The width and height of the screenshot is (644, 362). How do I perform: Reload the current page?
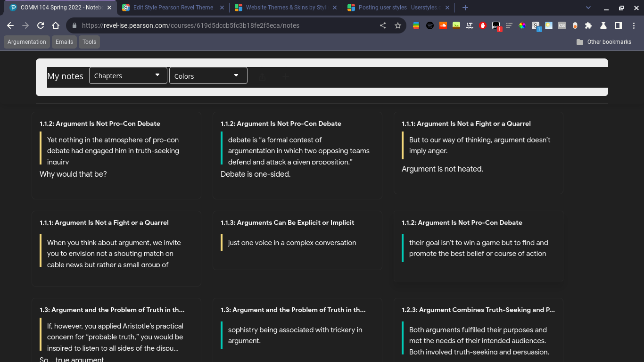(x=41, y=25)
